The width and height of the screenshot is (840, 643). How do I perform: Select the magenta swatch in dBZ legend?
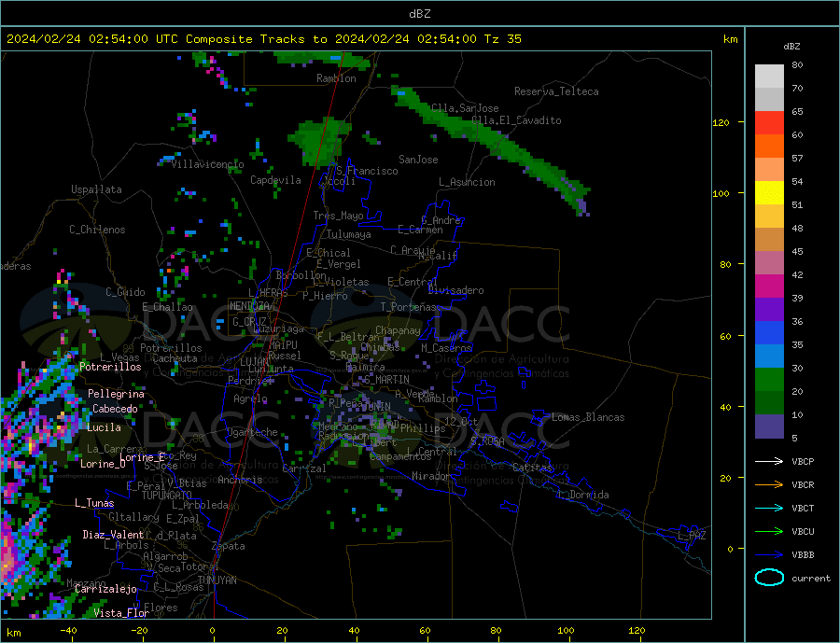(769, 287)
